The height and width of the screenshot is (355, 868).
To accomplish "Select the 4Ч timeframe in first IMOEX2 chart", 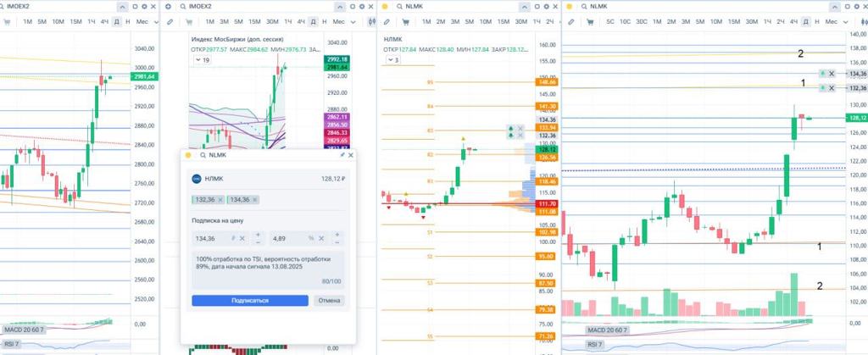I will point(104,20).
